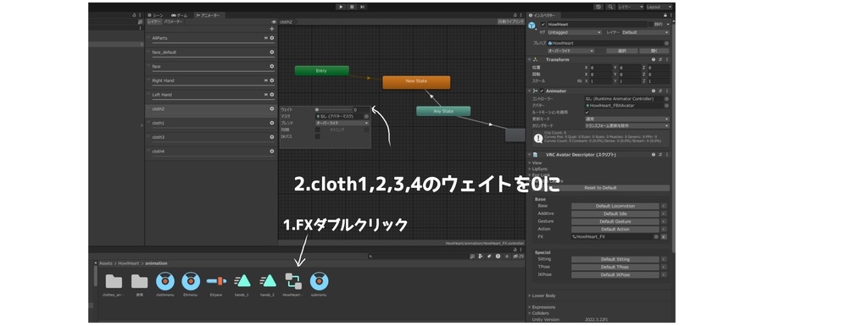Screen dimensions: 868x326
Task: Open the Untagged tag dropdown
Action: 575,32
